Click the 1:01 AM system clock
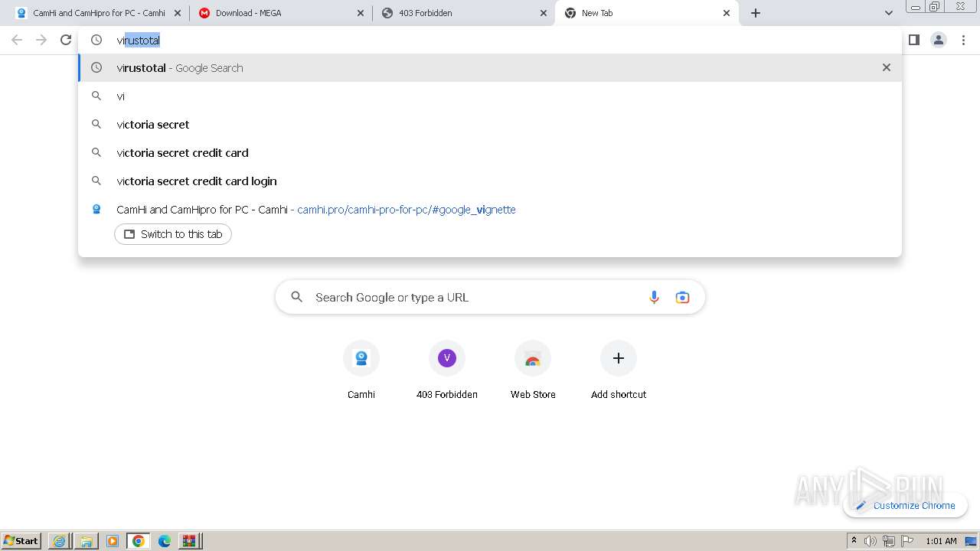Viewport: 980px width, 551px height. coord(941,541)
